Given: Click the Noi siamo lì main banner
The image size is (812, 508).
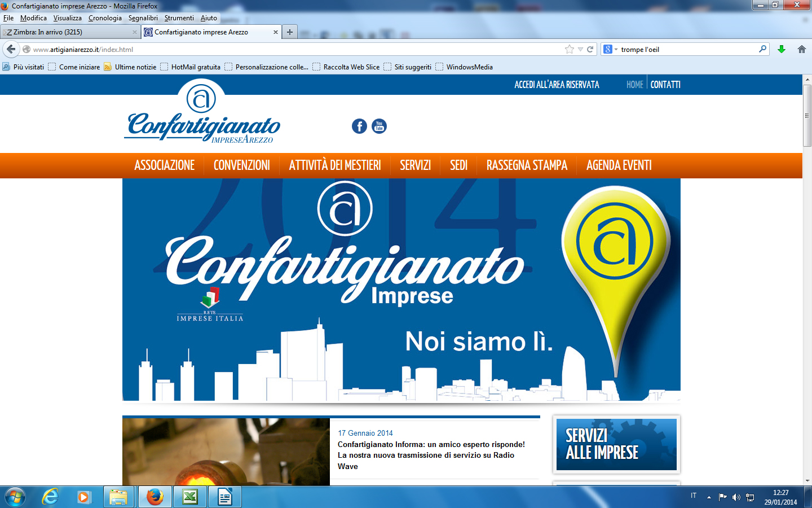Looking at the screenshot, I should [x=401, y=290].
